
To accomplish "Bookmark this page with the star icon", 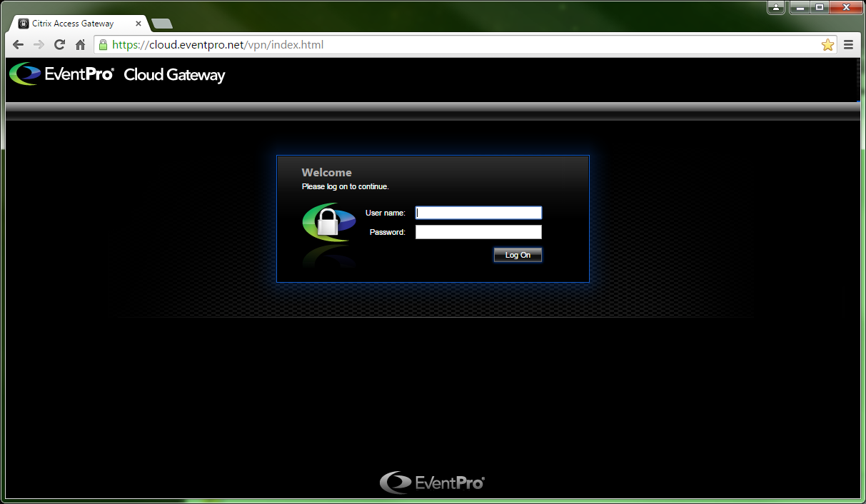I will (827, 45).
